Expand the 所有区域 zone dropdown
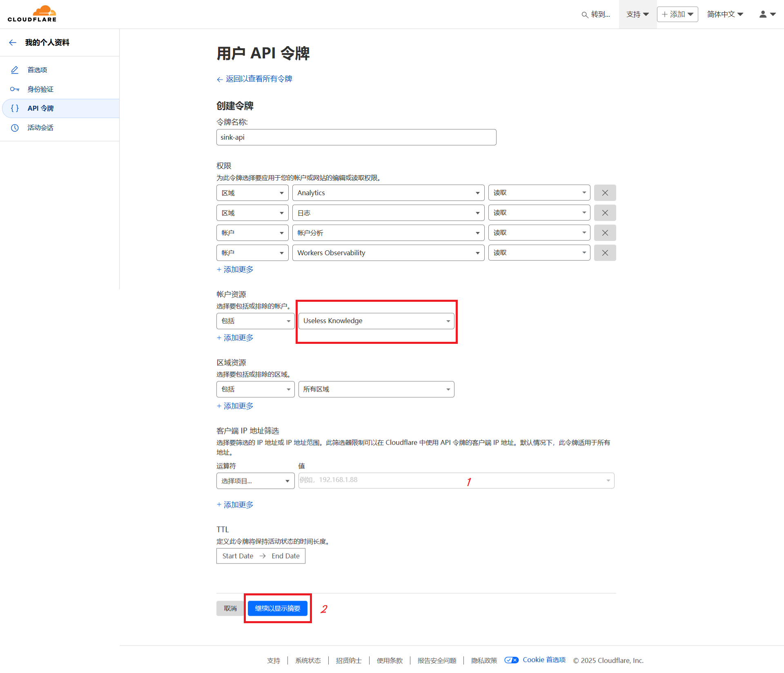The image size is (784, 673). (x=376, y=389)
